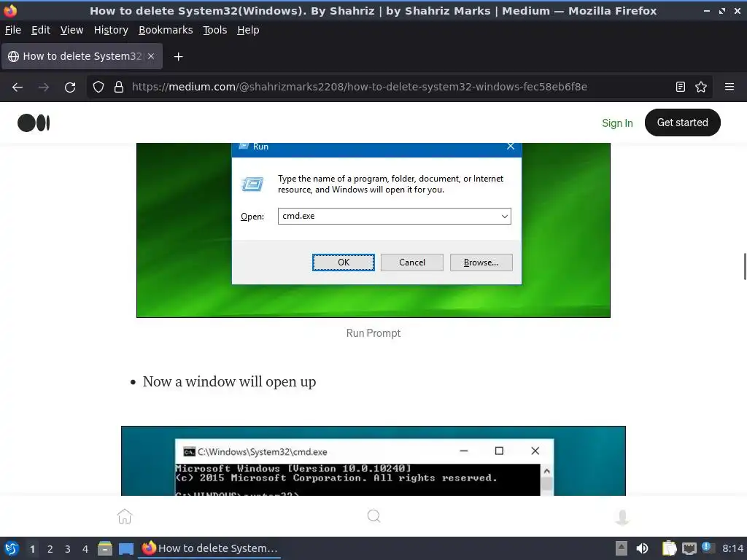This screenshot has height=560, width=747.
Task: Toggle Reader View for the article
Action: coord(681,87)
